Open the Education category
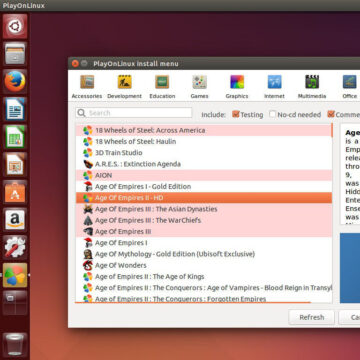Image resolution: width=360 pixels, height=360 pixels. (x=162, y=87)
